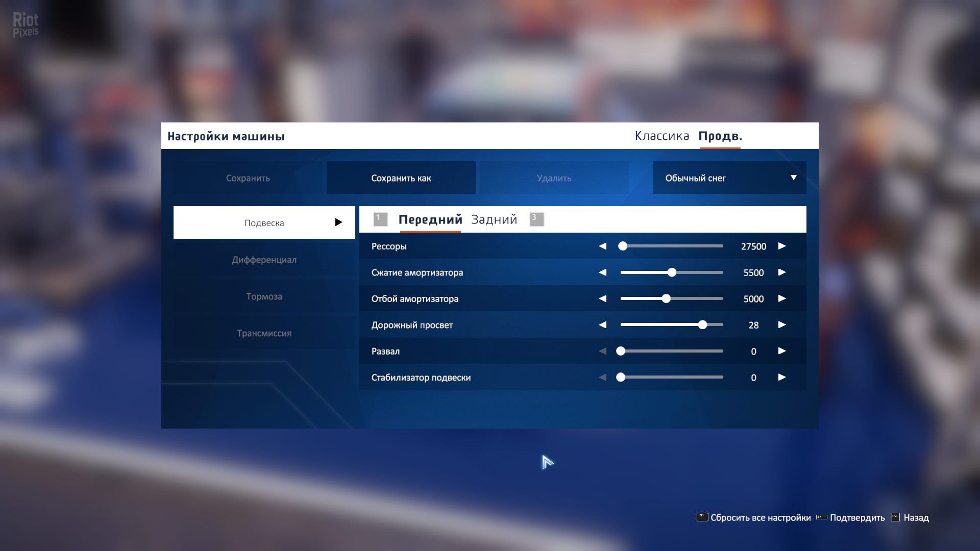Click Назад to go back
The height and width of the screenshot is (551, 980).
coord(916,518)
